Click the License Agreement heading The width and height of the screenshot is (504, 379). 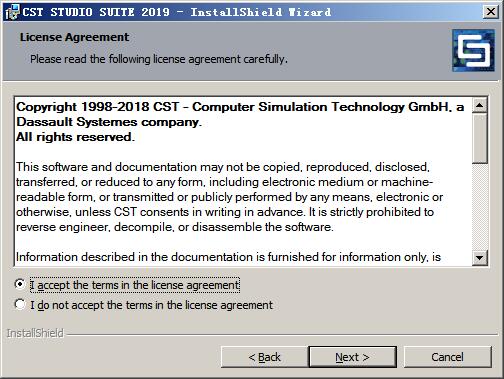[x=74, y=37]
